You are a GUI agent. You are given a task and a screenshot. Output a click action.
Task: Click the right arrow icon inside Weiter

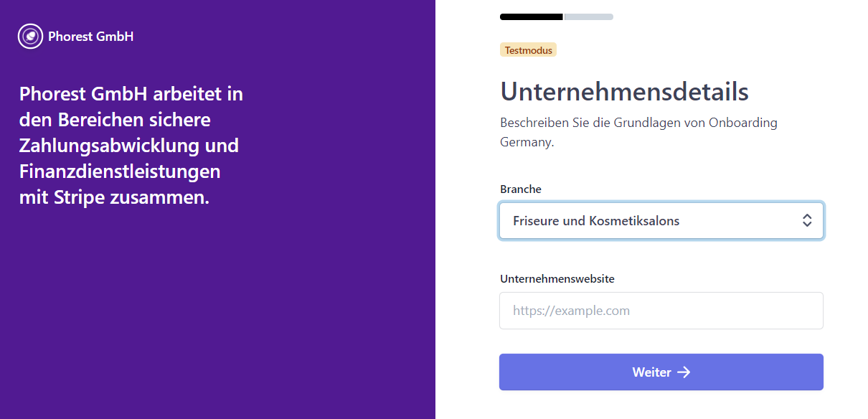click(x=684, y=372)
